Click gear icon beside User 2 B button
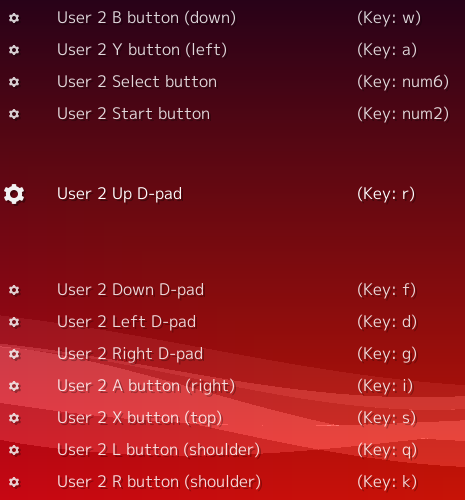The image size is (465, 500). pyautogui.click(x=14, y=18)
